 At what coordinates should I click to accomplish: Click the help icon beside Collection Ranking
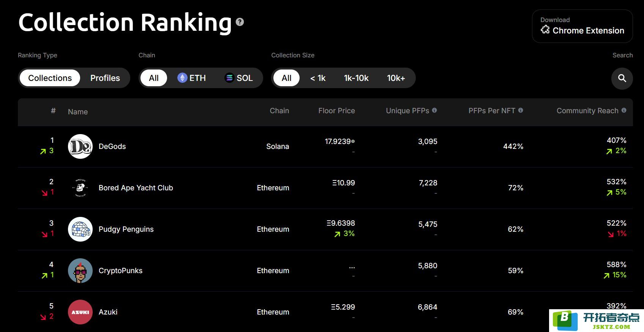point(240,22)
